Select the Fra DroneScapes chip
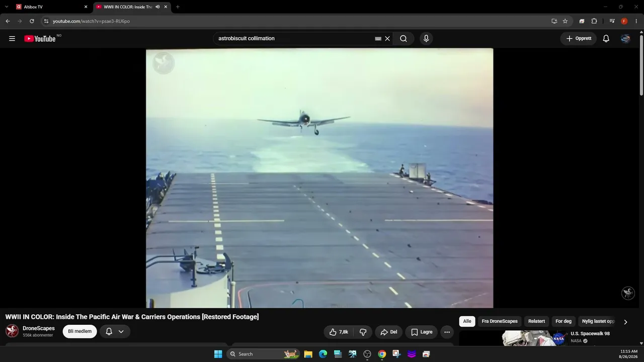 (x=500, y=321)
